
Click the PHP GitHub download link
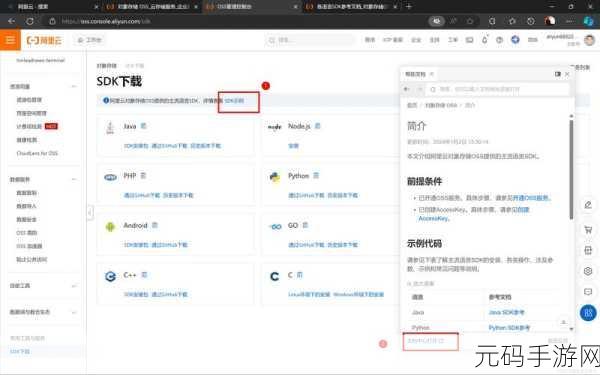click(x=142, y=196)
